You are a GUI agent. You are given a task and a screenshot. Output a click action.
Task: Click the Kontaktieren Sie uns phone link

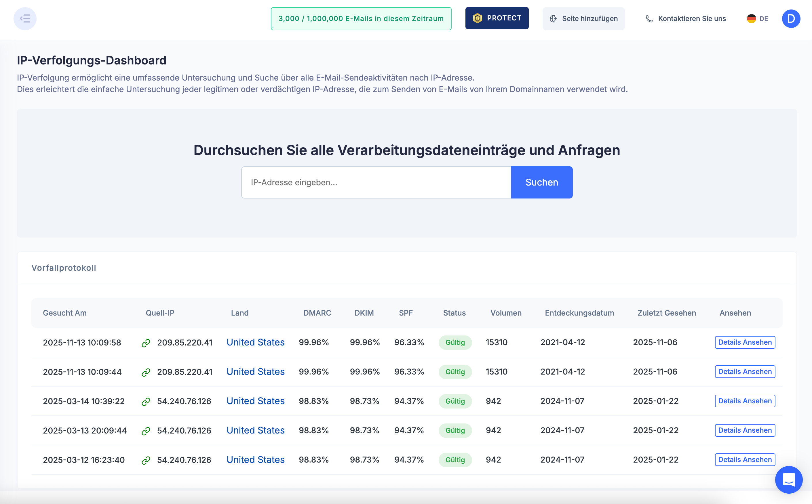coord(686,19)
